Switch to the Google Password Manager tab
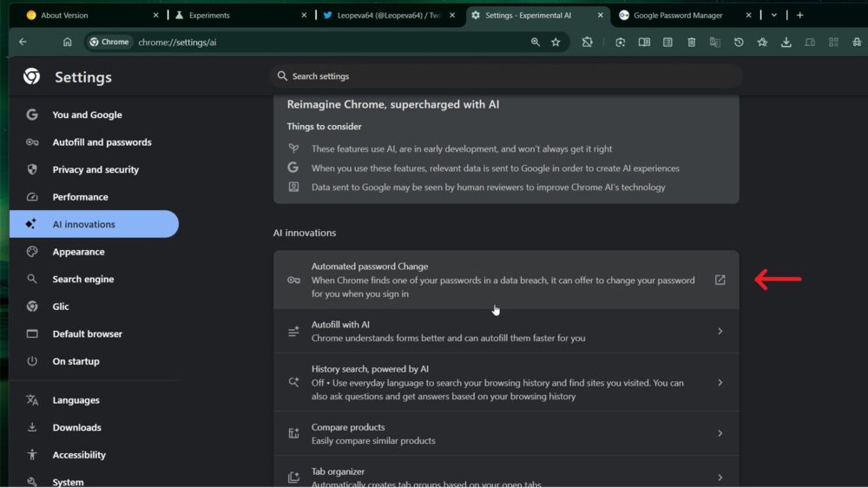The height and width of the screenshot is (488, 868). 677,15
